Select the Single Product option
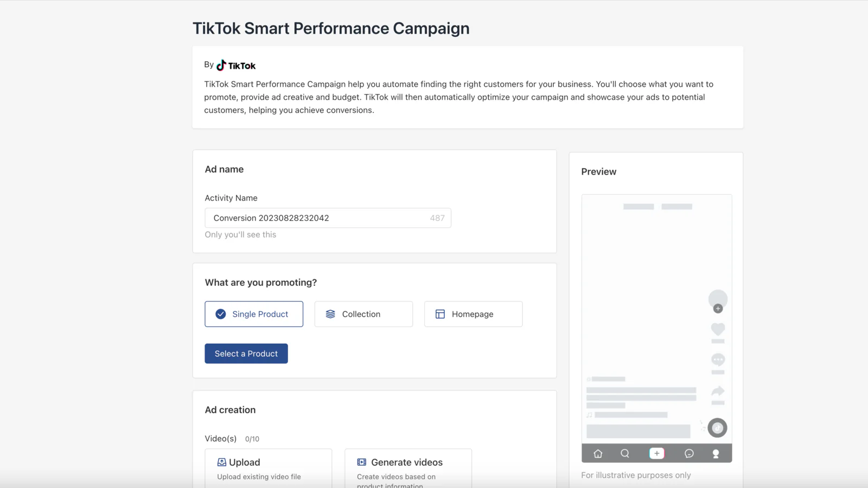The width and height of the screenshot is (868, 488). tap(254, 314)
